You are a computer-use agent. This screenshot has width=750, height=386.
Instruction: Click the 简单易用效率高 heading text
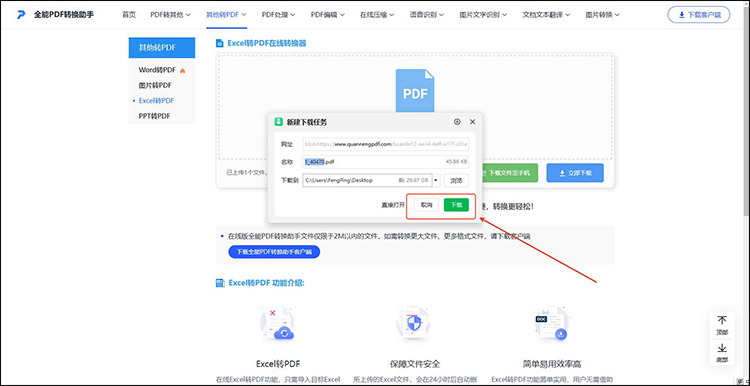tap(552, 364)
